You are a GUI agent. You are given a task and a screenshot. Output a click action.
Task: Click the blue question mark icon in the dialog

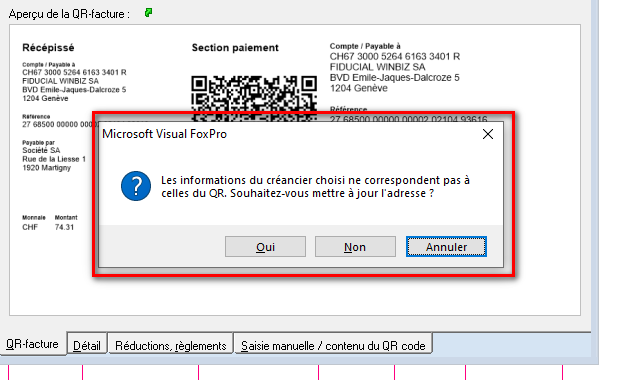[x=136, y=186]
